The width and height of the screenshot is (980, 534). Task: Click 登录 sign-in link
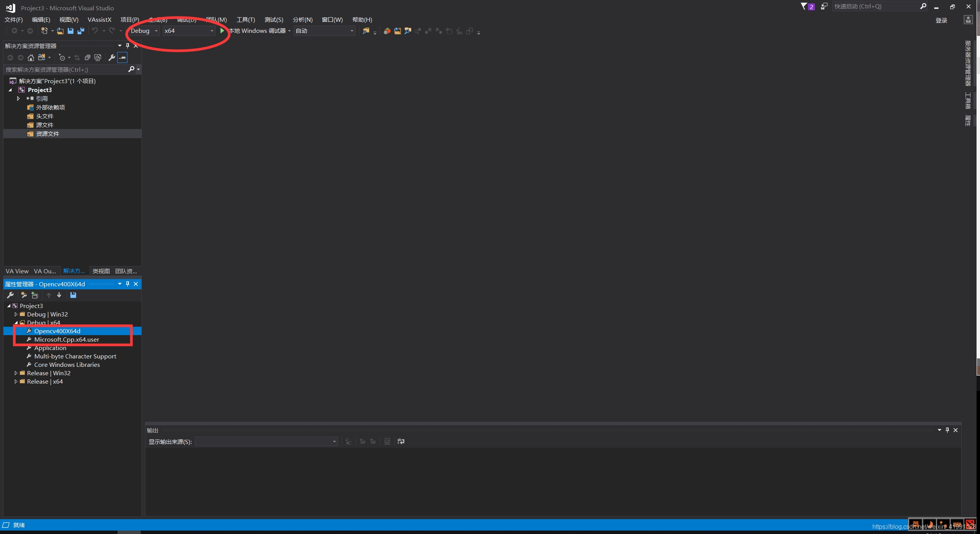[941, 20]
